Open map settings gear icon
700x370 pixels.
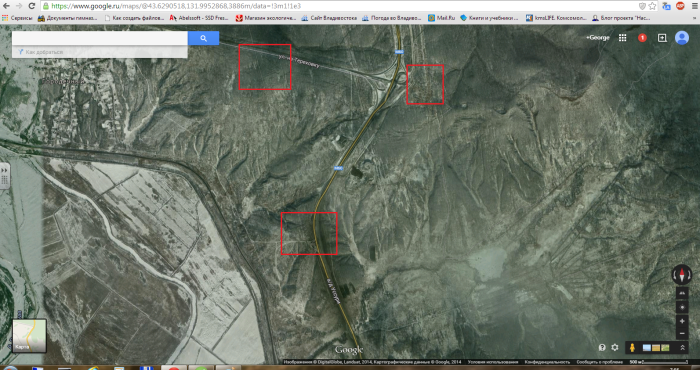pos(615,347)
